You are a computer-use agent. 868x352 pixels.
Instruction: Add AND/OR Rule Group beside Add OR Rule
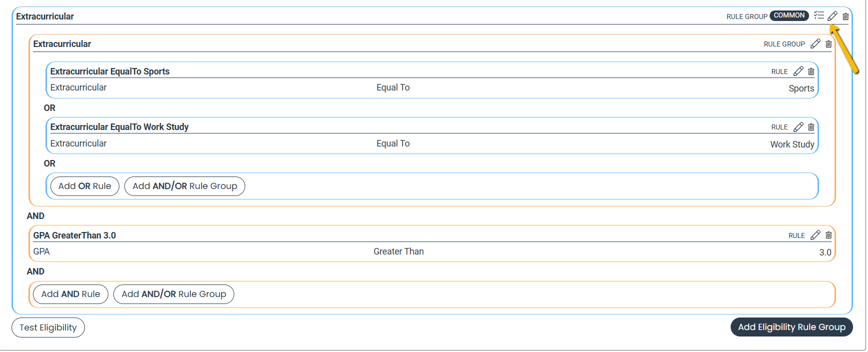(185, 186)
